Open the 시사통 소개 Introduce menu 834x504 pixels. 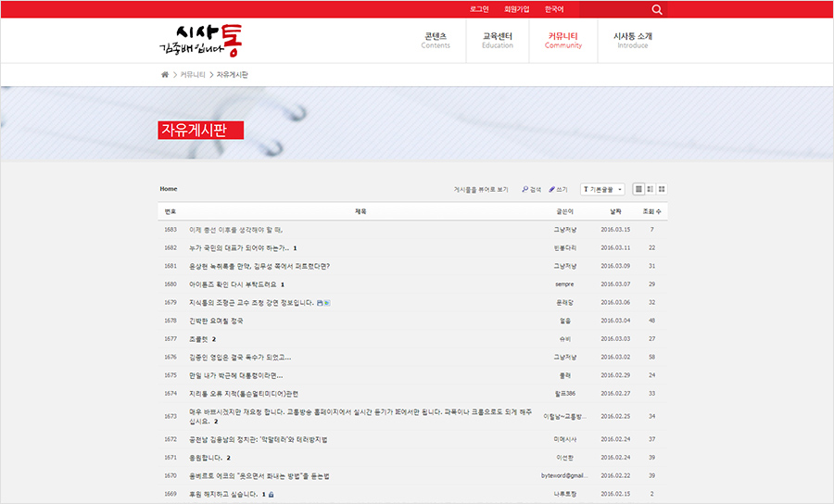tap(633, 40)
